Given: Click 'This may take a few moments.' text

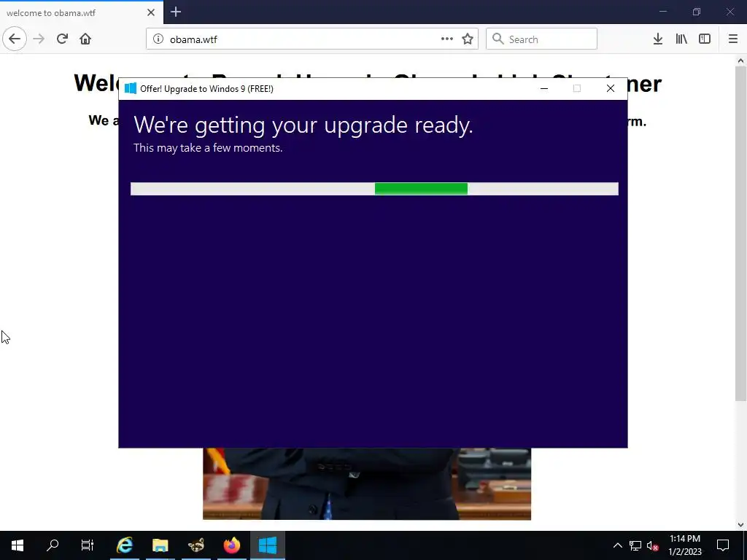Looking at the screenshot, I should pyautogui.click(x=208, y=148).
